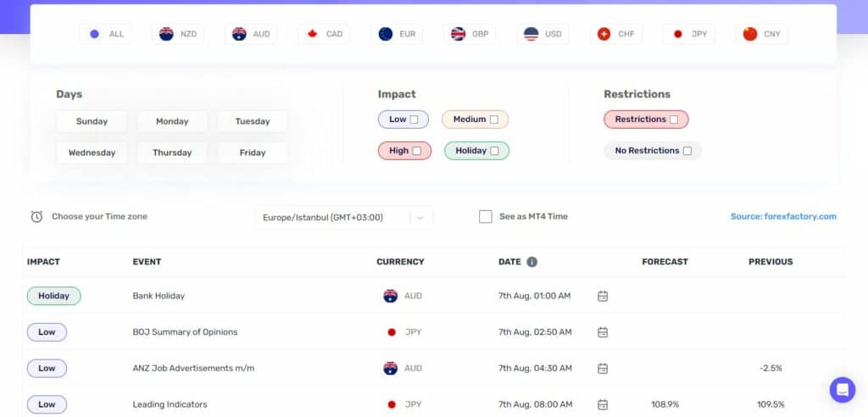Expand the time zone dropdown arrow
This screenshot has height=417, width=868.
pos(420,218)
